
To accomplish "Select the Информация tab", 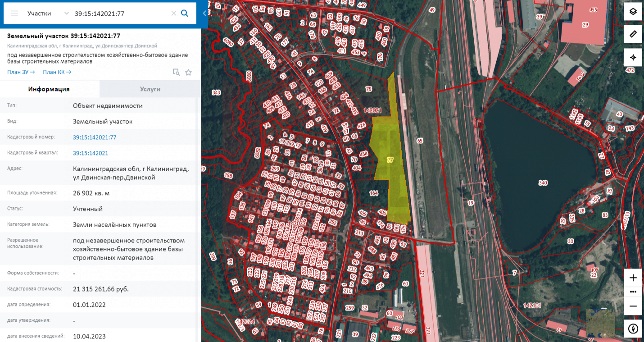I will click(49, 89).
